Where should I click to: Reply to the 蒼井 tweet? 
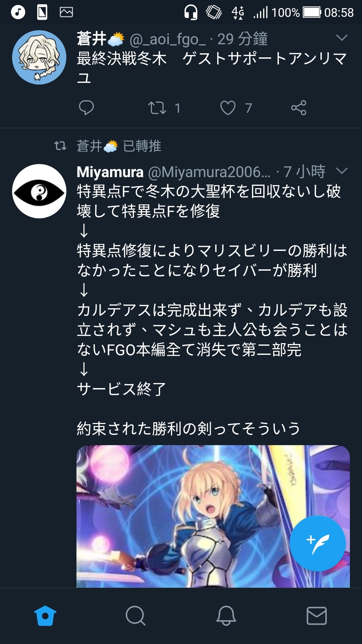click(86, 108)
